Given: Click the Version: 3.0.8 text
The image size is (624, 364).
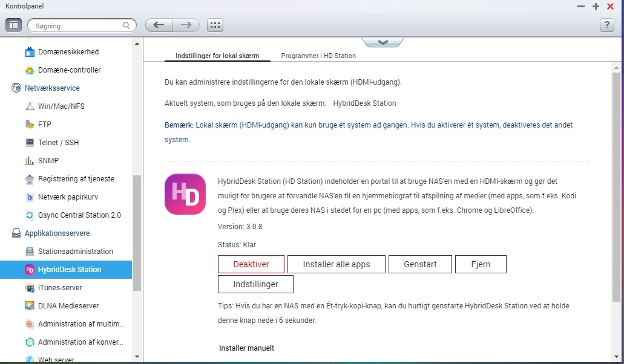Looking at the screenshot, I should tap(240, 227).
